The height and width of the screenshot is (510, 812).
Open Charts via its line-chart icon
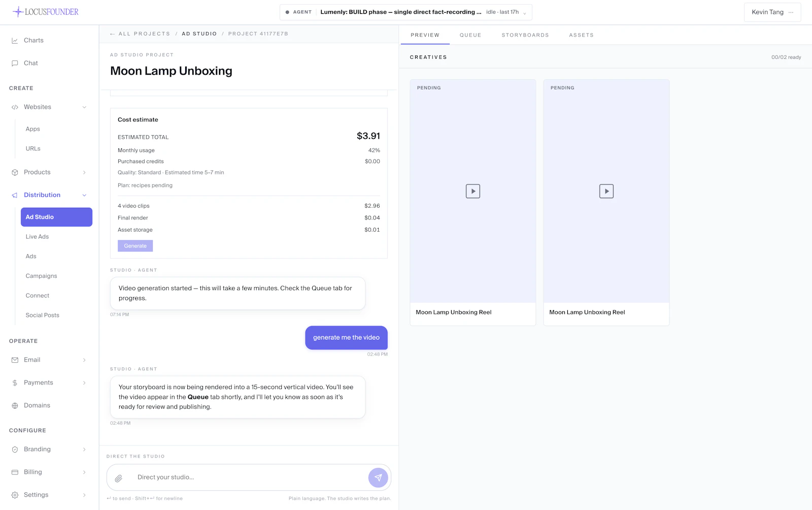(15, 41)
